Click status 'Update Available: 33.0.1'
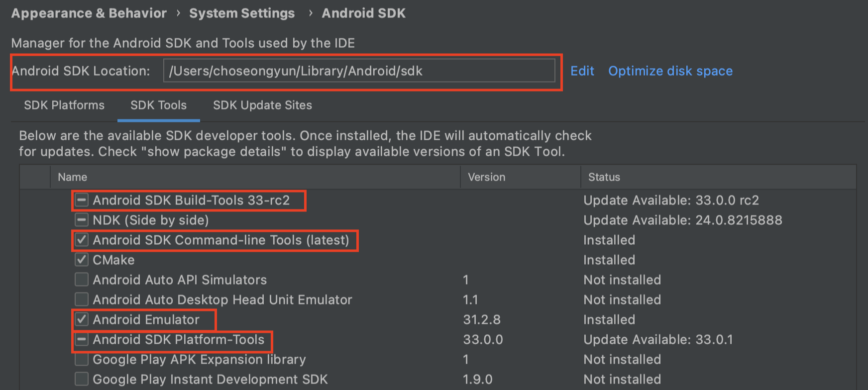Viewport: 868px width, 390px height. pos(658,340)
